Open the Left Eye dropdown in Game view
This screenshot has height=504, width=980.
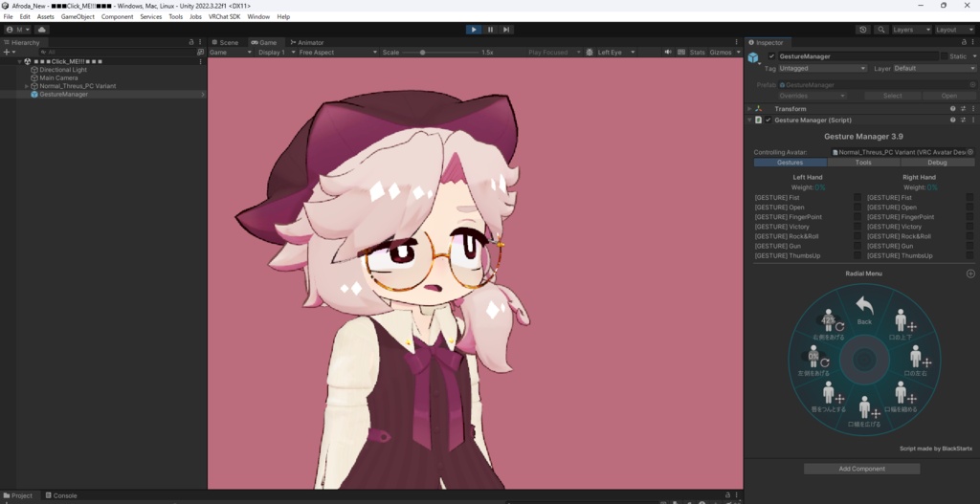pyautogui.click(x=615, y=53)
